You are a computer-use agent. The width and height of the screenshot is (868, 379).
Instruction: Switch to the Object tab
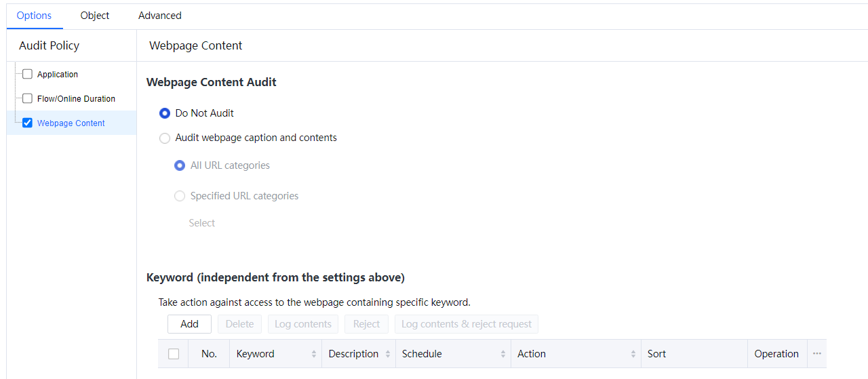[x=95, y=15]
